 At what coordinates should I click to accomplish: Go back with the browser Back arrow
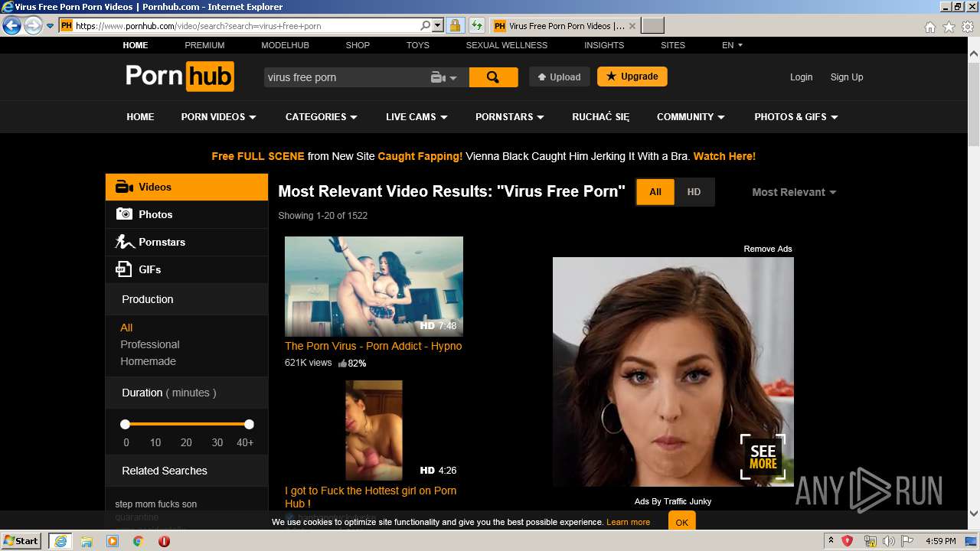click(x=11, y=25)
